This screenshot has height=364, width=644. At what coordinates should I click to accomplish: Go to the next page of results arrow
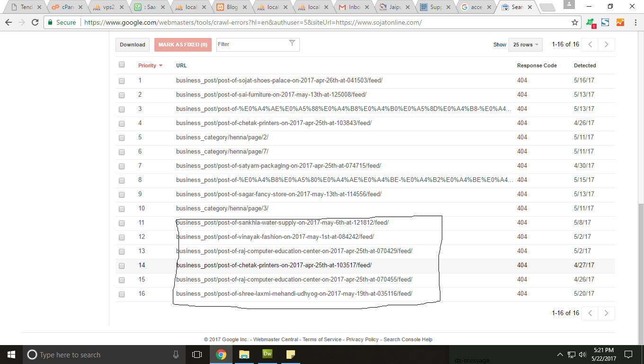(x=607, y=45)
